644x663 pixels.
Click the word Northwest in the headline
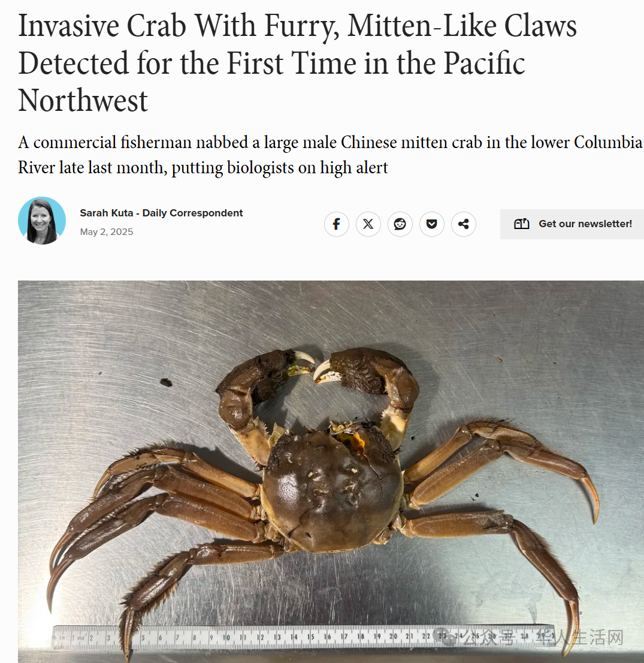(x=83, y=101)
